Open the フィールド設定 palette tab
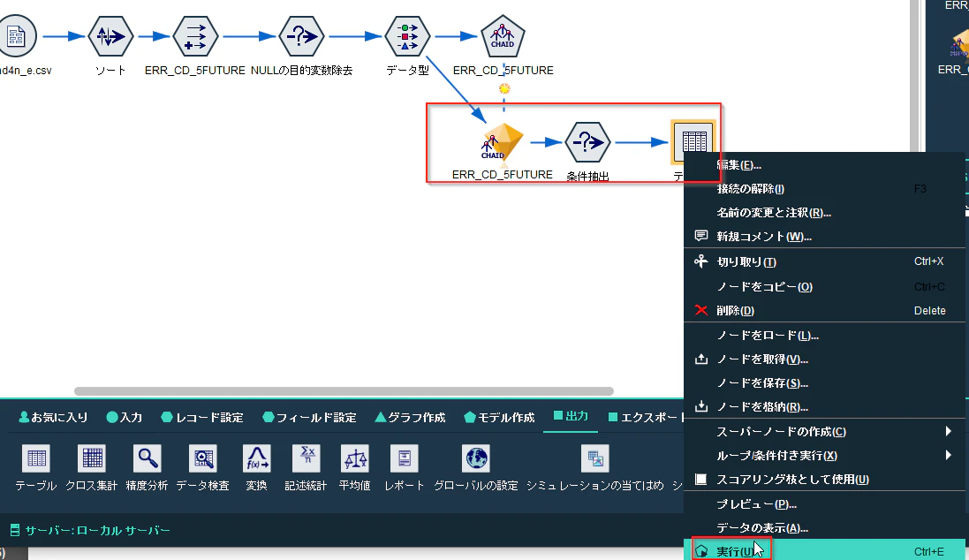This screenshot has width=969, height=560. 309,417
